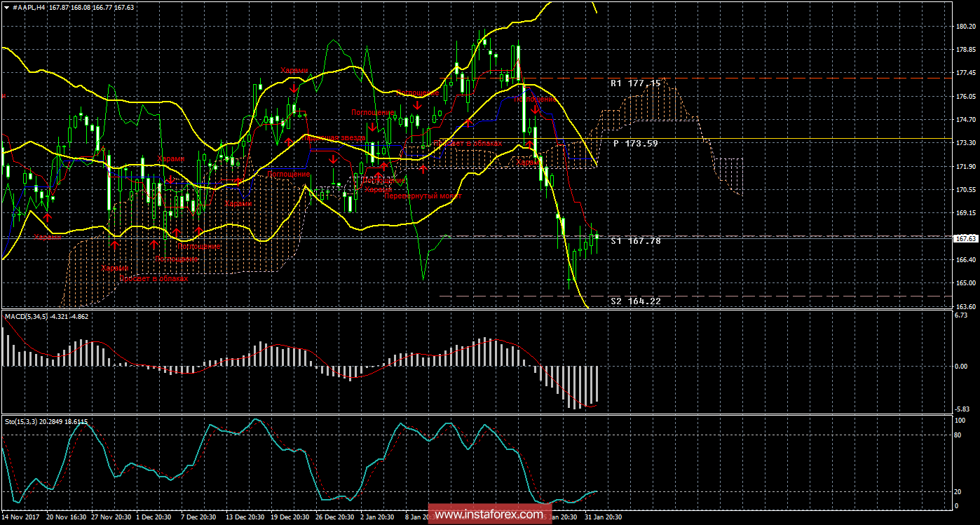Click the current price tag 167.63
This screenshot has height=525, width=980.
pos(967,238)
